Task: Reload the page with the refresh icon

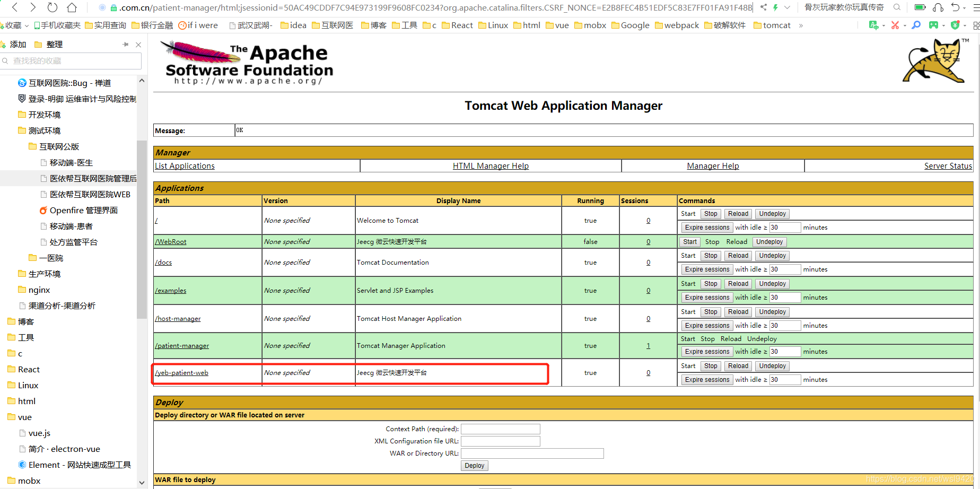Action: [x=52, y=7]
